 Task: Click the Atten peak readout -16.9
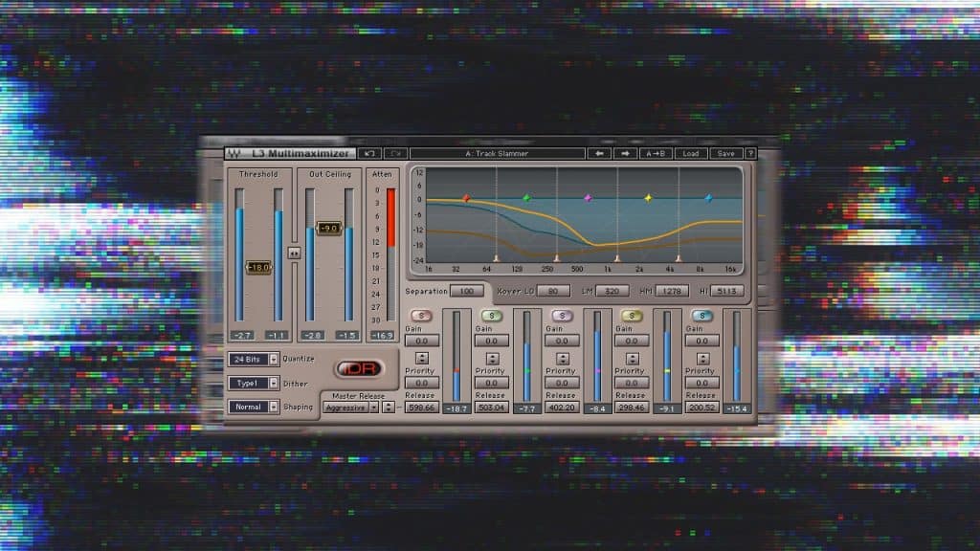383,336
